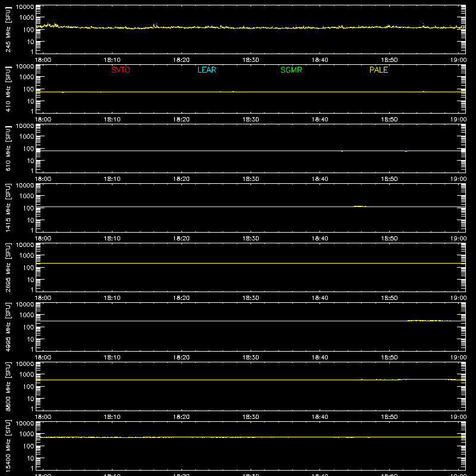Image resolution: width=476 pixels, height=476 pixels.
Task: Select the red SVTO station label
Action: (121, 70)
